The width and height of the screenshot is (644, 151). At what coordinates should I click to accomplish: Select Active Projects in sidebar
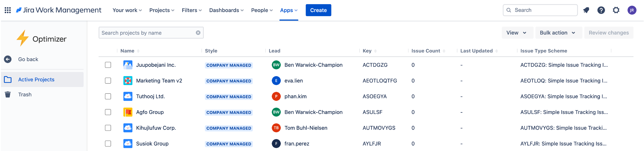click(x=36, y=80)
